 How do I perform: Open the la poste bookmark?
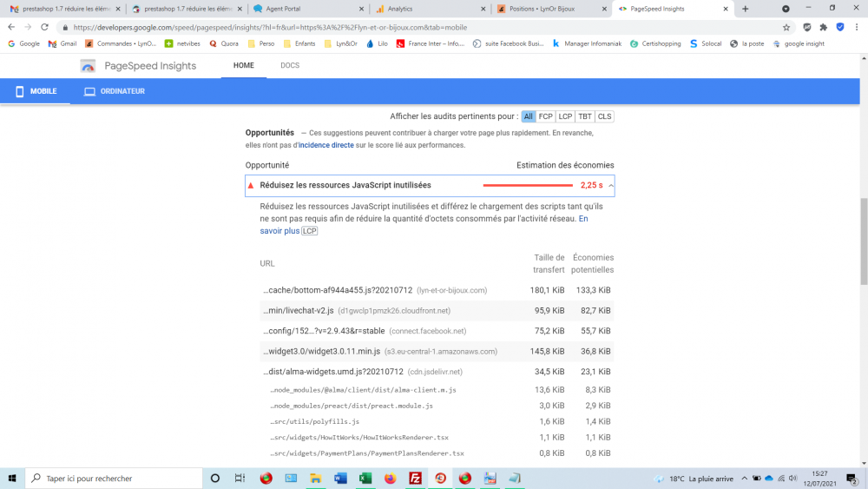(x=746, y=43)
